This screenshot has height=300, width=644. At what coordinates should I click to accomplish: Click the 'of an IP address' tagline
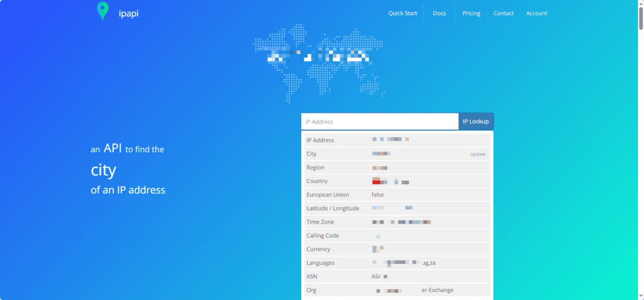click(x=128, y=190)
